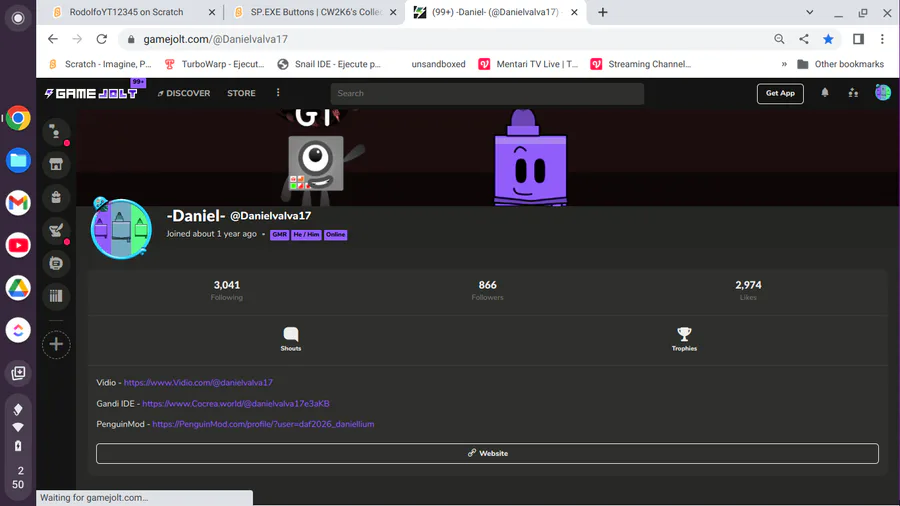Open the Mentari TV Live bookmark

(529, 64)
